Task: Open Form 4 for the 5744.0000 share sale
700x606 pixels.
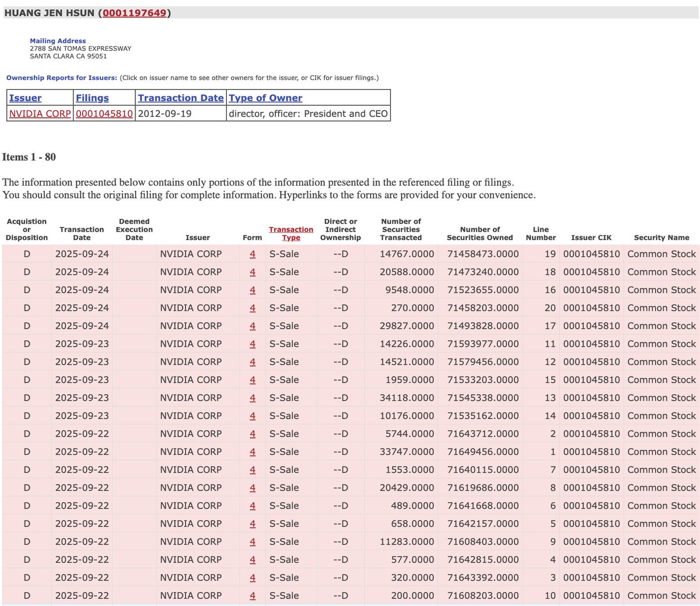Action: [x=253, y=434]
